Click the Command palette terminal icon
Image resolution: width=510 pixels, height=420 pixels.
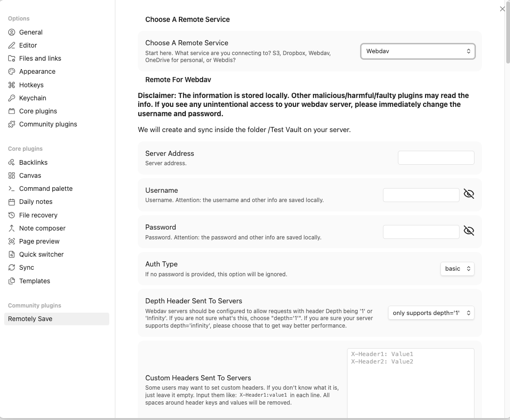pyautogui.click(x=12, y=189)
